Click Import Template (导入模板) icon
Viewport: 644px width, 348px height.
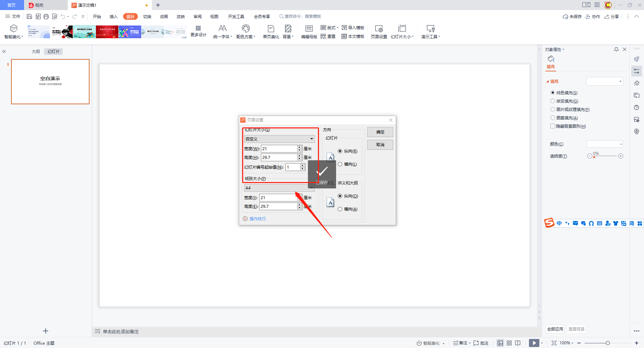click(x=344, y=27)
